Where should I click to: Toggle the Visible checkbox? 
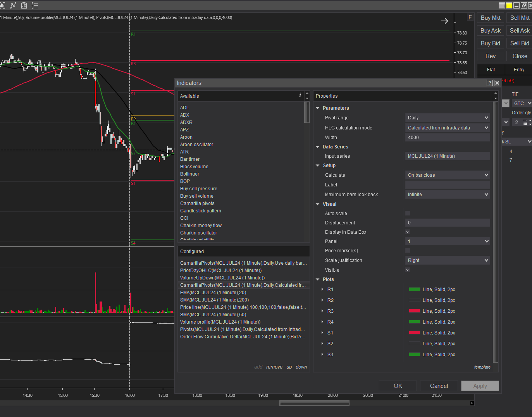click(x=408, y=270)
